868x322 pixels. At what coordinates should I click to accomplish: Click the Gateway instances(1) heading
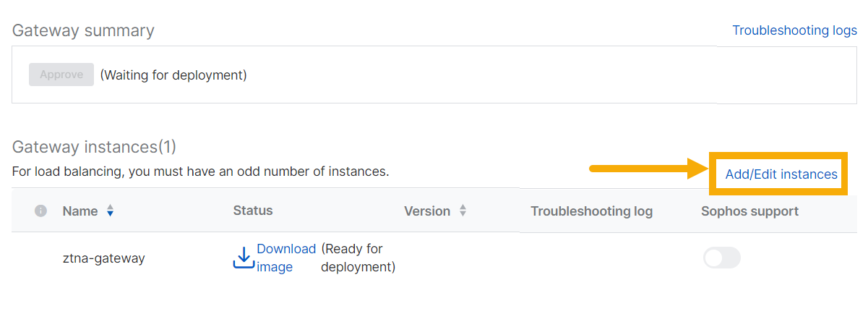94,147
